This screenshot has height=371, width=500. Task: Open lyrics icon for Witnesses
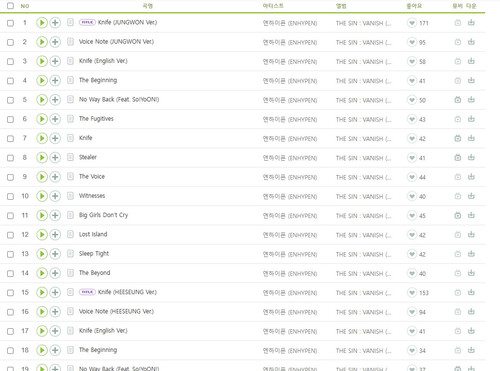[x=70, y=196]
